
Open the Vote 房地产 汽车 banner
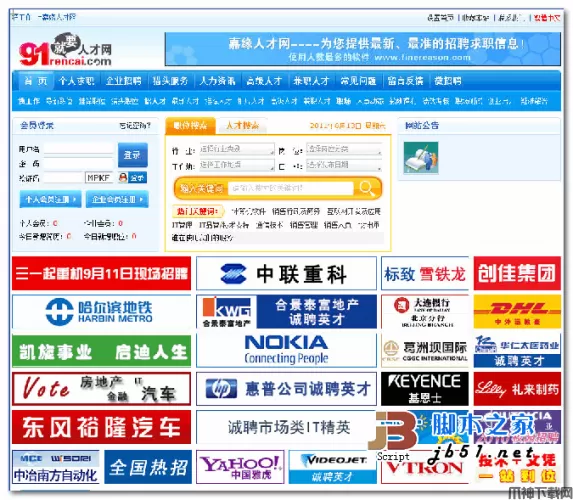coord(102,389)
